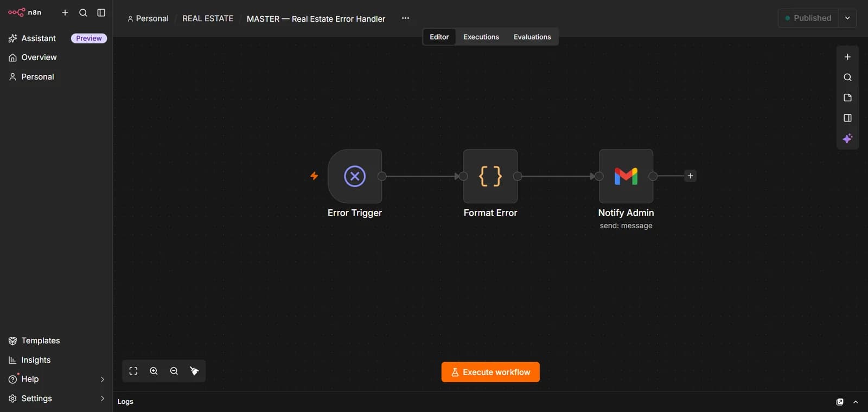
Task: Click the Published status button
Action: [x=808, y=18]
